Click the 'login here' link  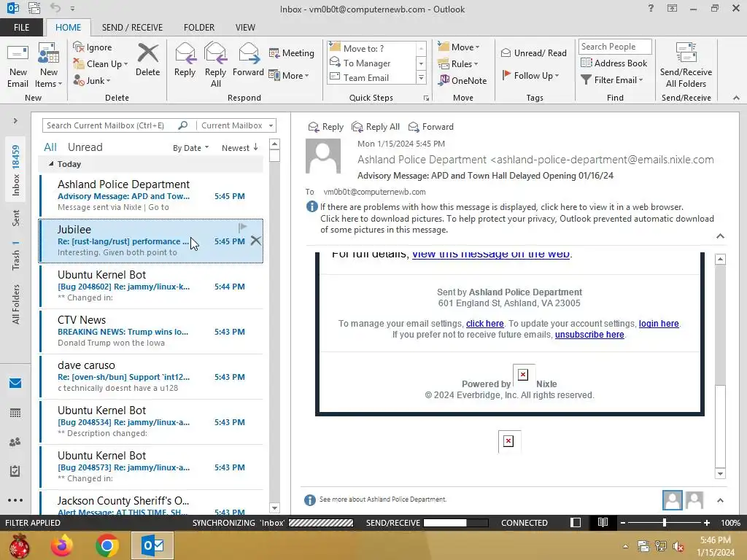point(659,324)
